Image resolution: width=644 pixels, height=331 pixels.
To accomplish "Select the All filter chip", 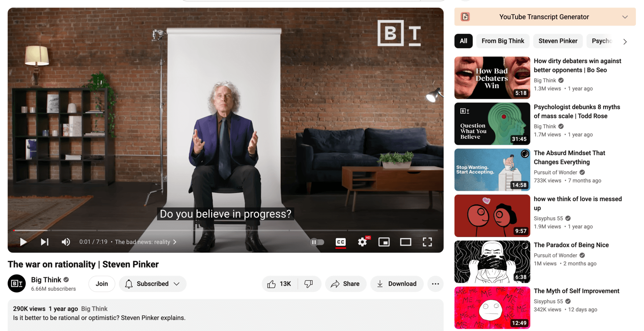I will pos(463,41).
